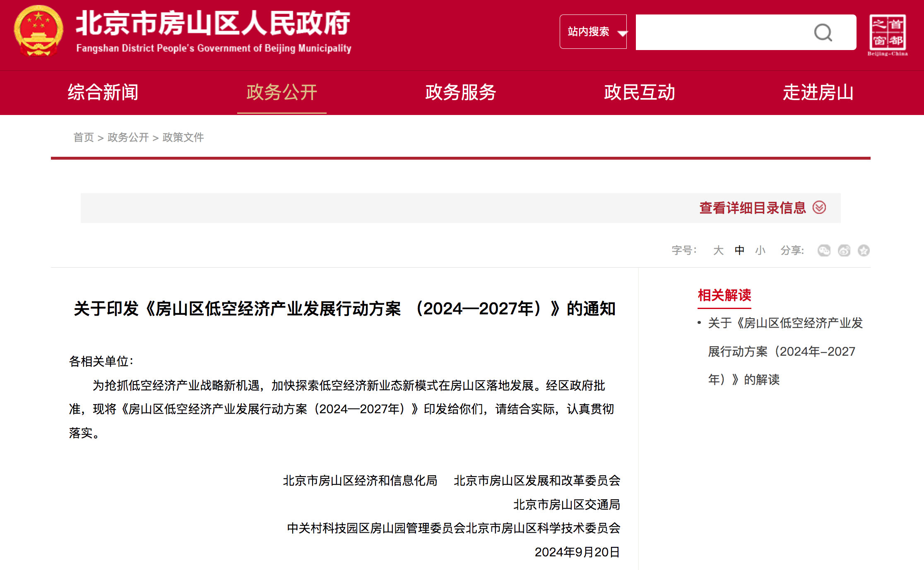Click the search magnifier icon
The image size is (924, 570).
point(823,31)
